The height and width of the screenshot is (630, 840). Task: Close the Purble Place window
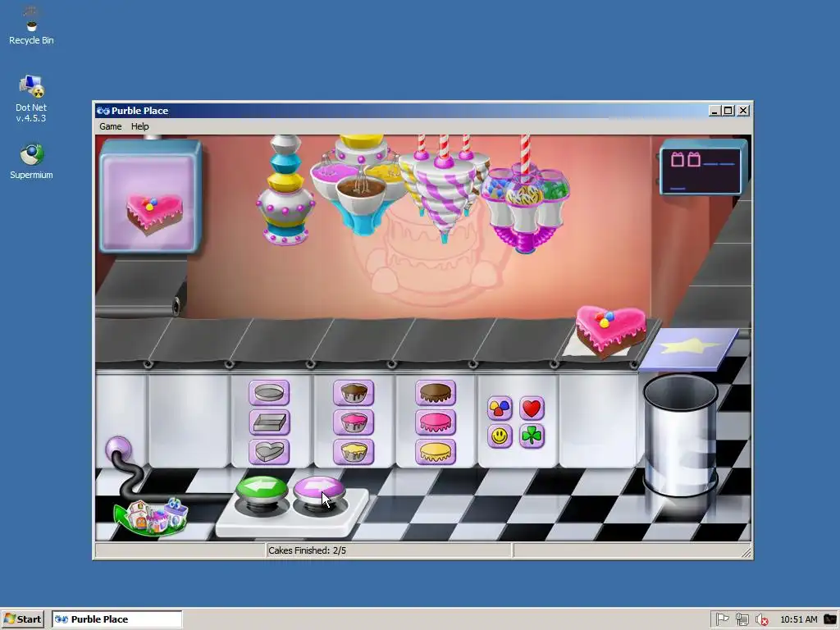tap(743, 111)
